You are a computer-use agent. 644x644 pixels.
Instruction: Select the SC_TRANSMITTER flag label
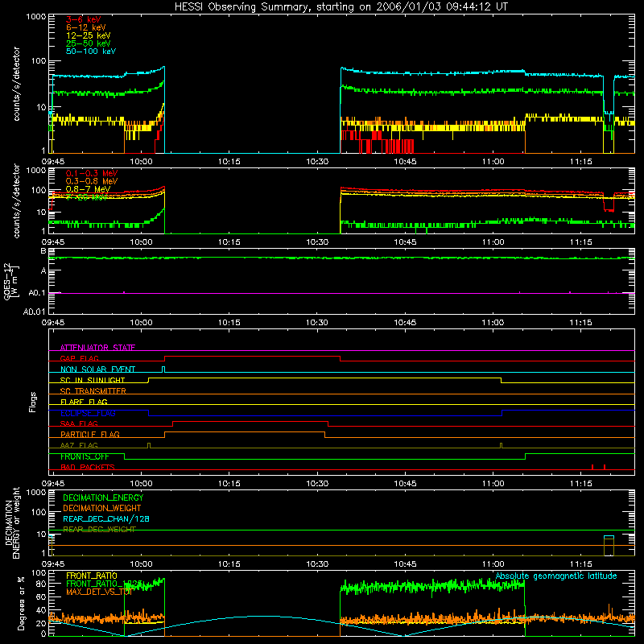93,390
